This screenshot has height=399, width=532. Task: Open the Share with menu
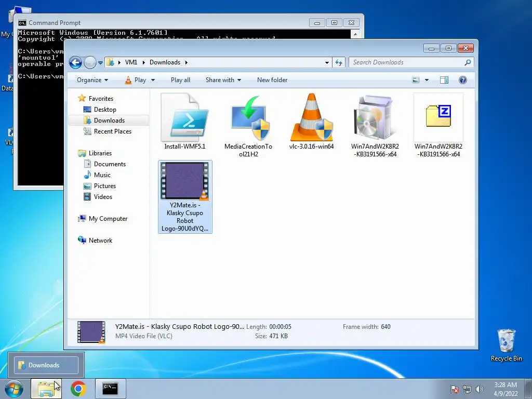point(223,80)
